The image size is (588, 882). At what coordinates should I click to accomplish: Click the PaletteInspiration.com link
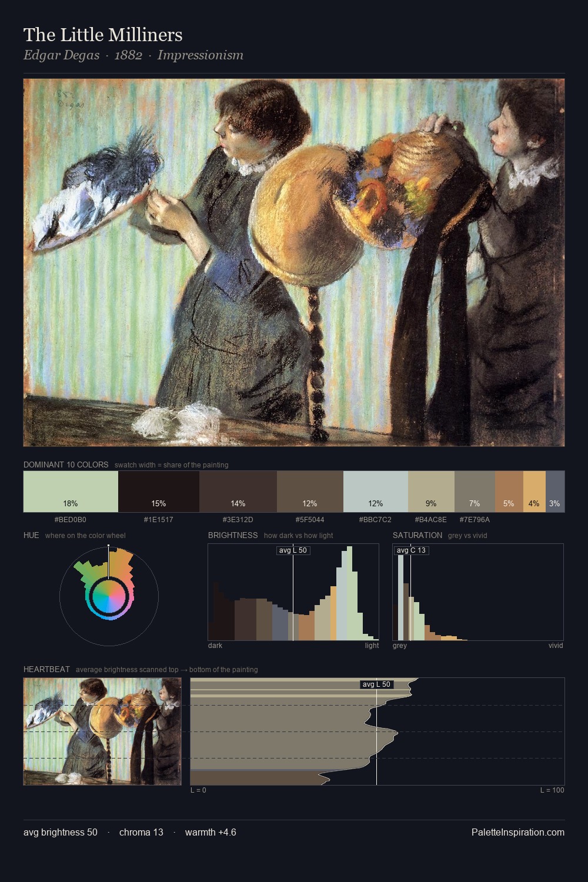point(518,832)
